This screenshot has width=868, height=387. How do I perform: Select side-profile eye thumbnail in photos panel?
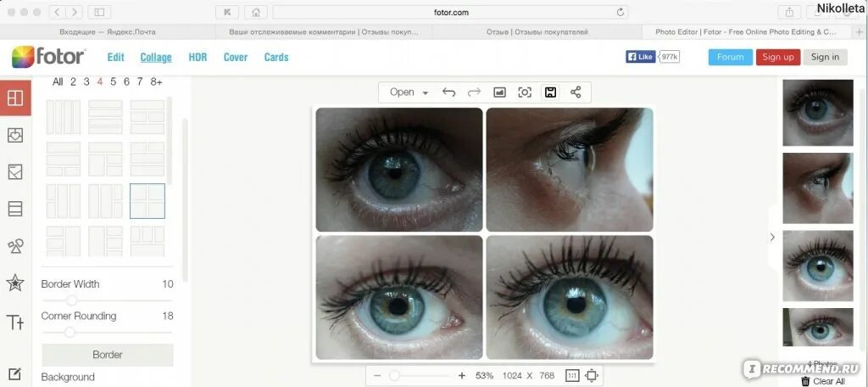818,188
